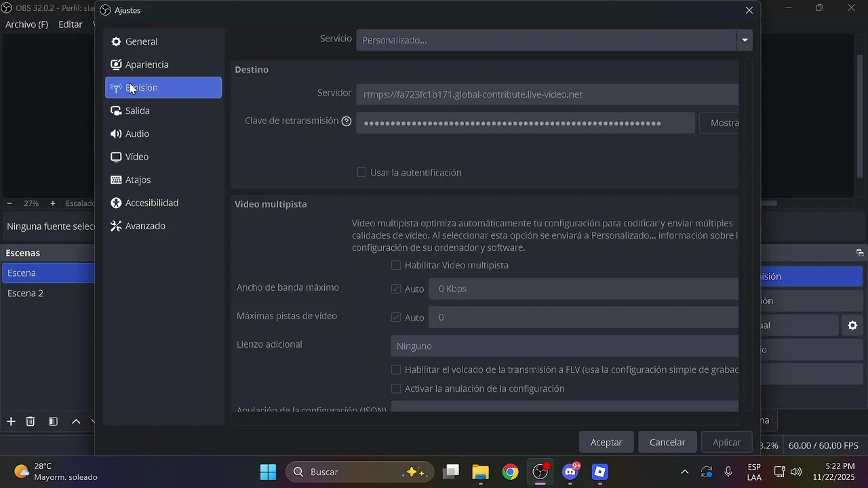Open Discord from the taskbar
This screenshot has width=868, height=488.
point(570,472)
